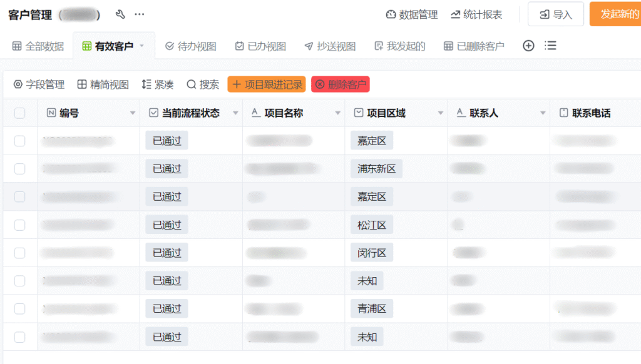
Task: Click the 搜索 search tool
Action: coord(203,84)
